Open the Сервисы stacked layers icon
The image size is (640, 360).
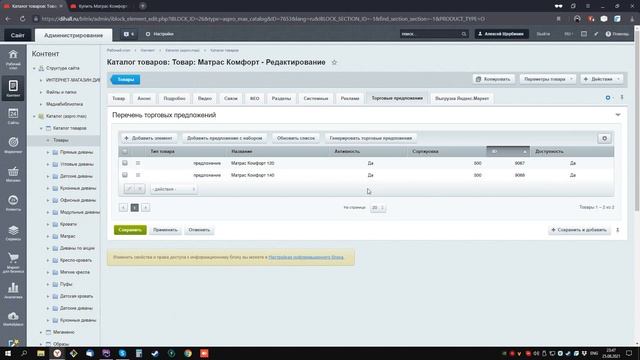pos(13,233)
